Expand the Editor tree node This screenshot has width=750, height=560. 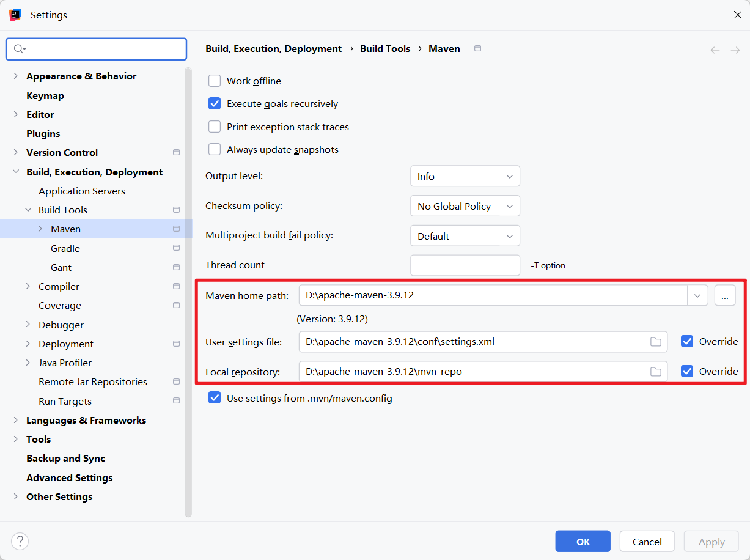(16, 114)
